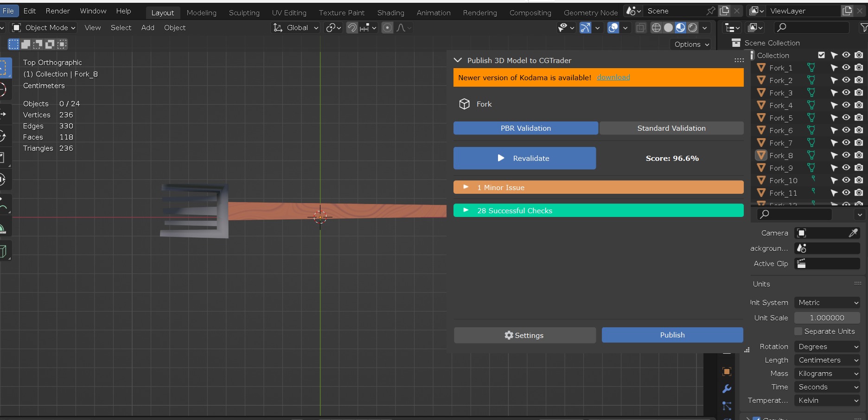
Task: Open the pivot point dropdown
Action: [333, 28]
